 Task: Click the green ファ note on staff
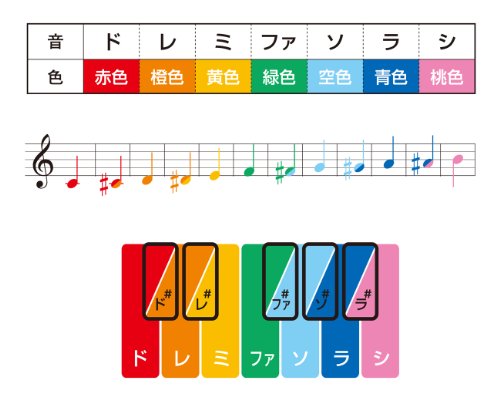coord(250,160)
